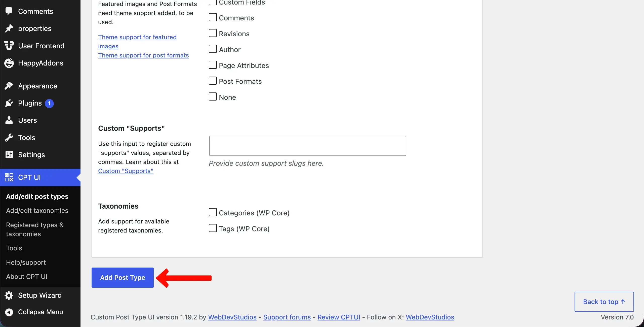Tick the Revisions checkbox

pos(213,33)
